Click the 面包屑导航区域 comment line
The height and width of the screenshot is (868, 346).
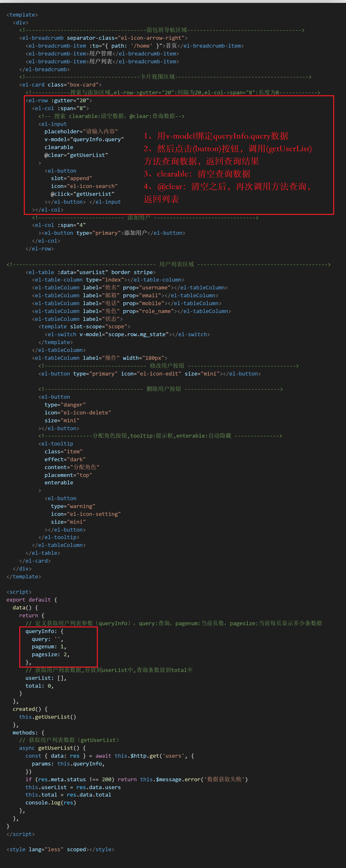[162, 30]
